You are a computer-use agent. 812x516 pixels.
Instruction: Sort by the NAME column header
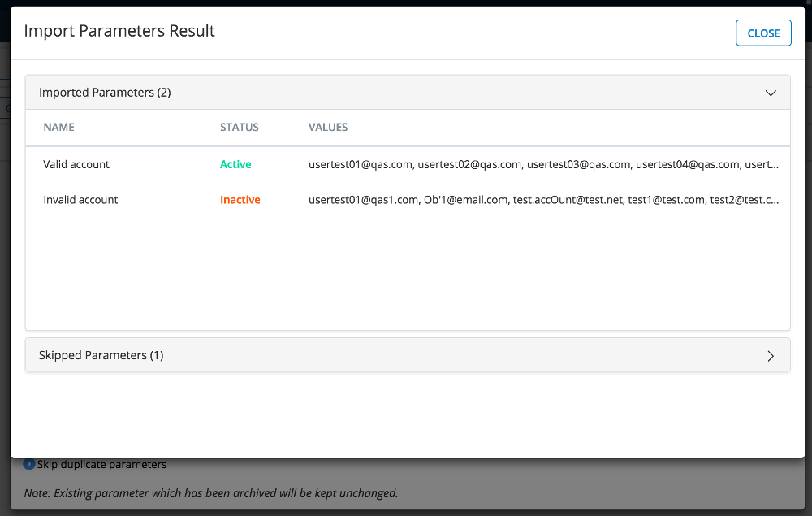point(58,128)
